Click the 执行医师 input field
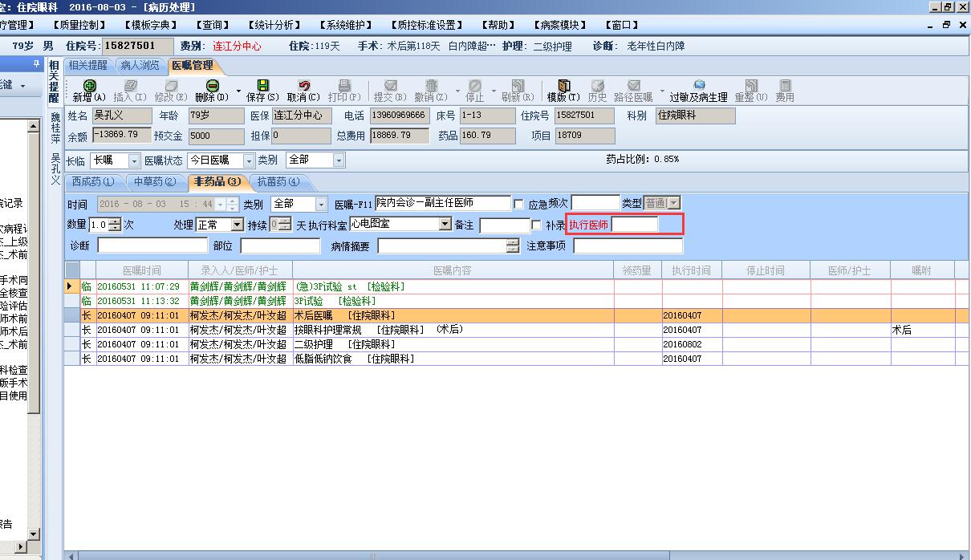Image resolution: width=971 pixels, height=560 pixels. (635, 225)
